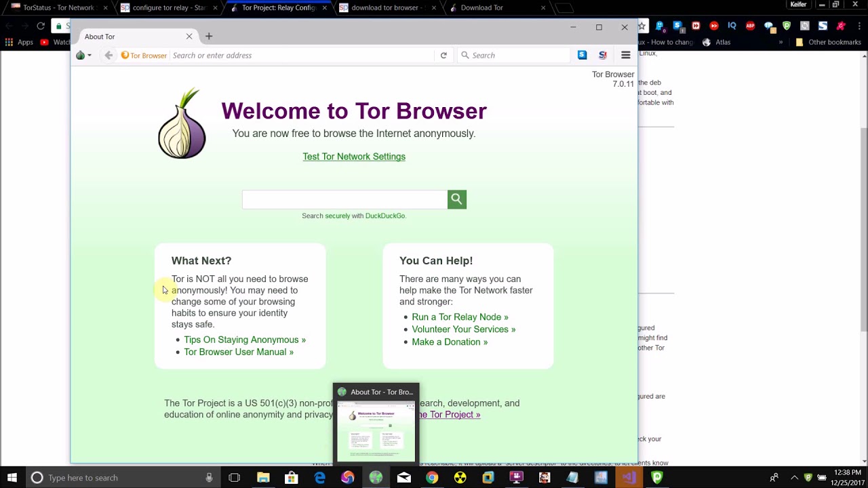Click the ABP Adblock Plus icon in Chrome
Screen dimensions: 868x488
point(750,26)
